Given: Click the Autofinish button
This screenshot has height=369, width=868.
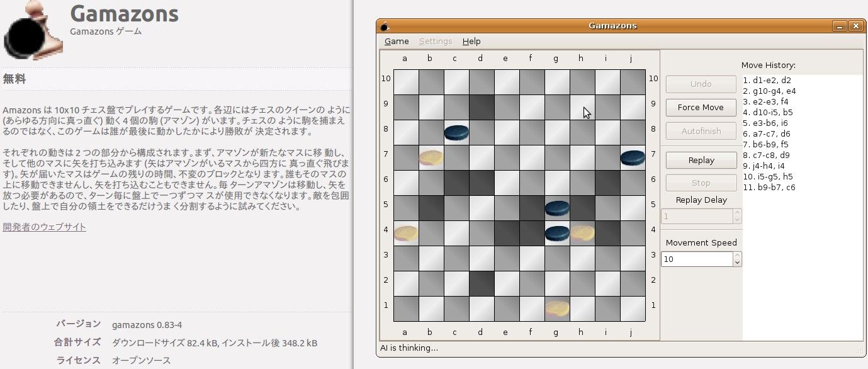Looking at the screenshot, I should [x=701, y=131].
